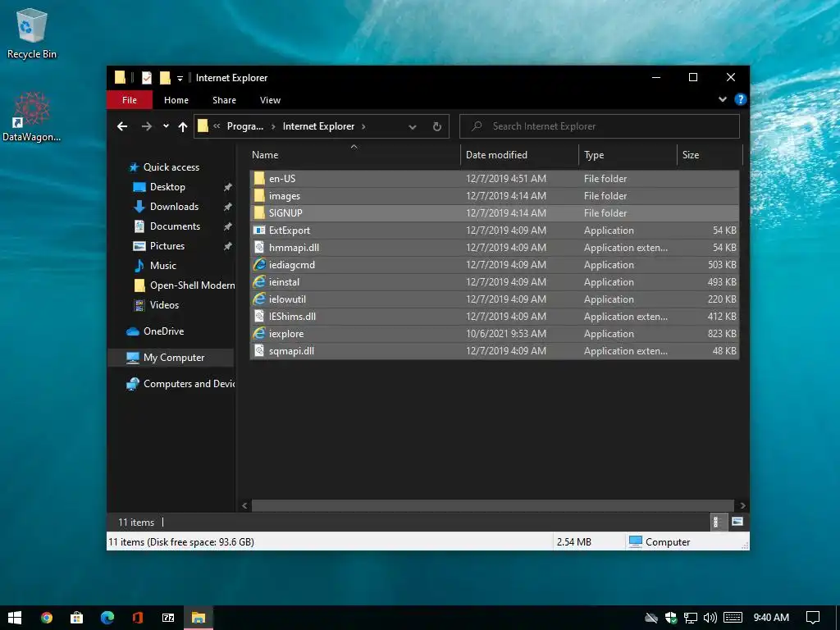Switch to the Home ribbon tab
Image resolution: width=840 pixels, height=630 pixels.
click(176, 100)
